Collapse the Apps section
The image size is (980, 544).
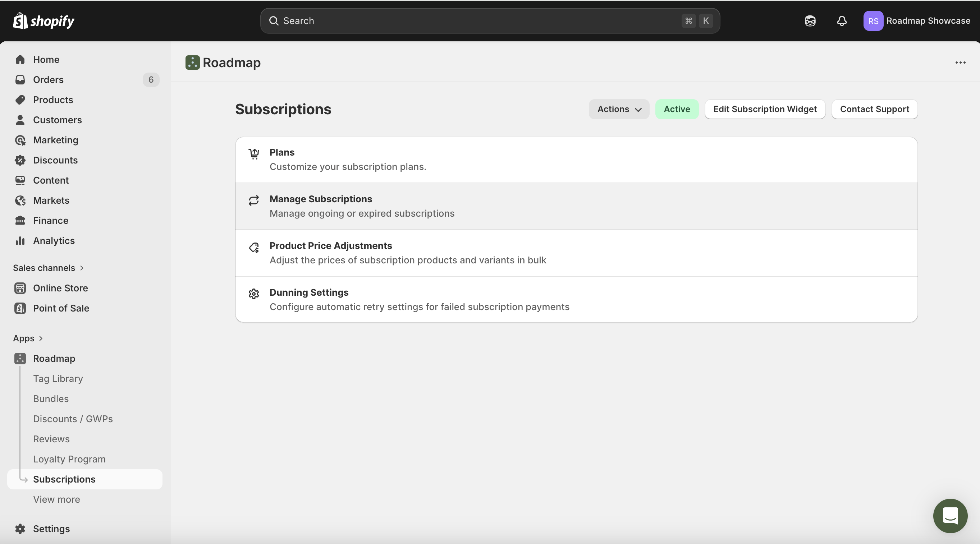point(41,338)
